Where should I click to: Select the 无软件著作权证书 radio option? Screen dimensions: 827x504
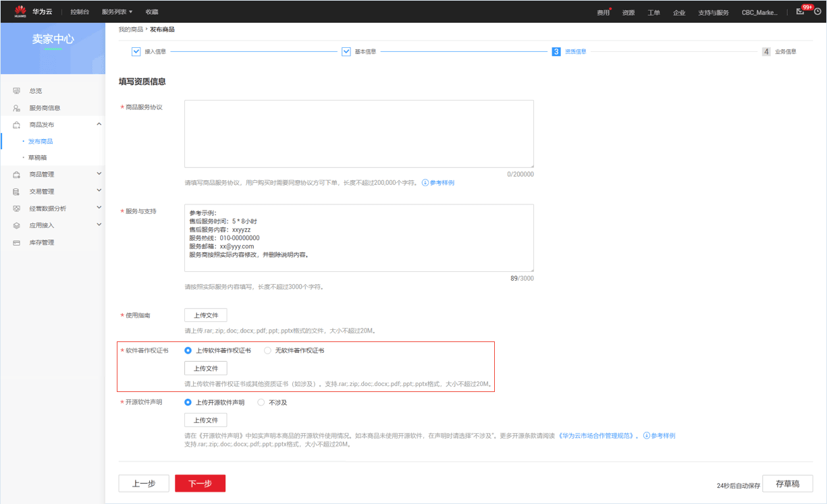[x=267, y=351]
